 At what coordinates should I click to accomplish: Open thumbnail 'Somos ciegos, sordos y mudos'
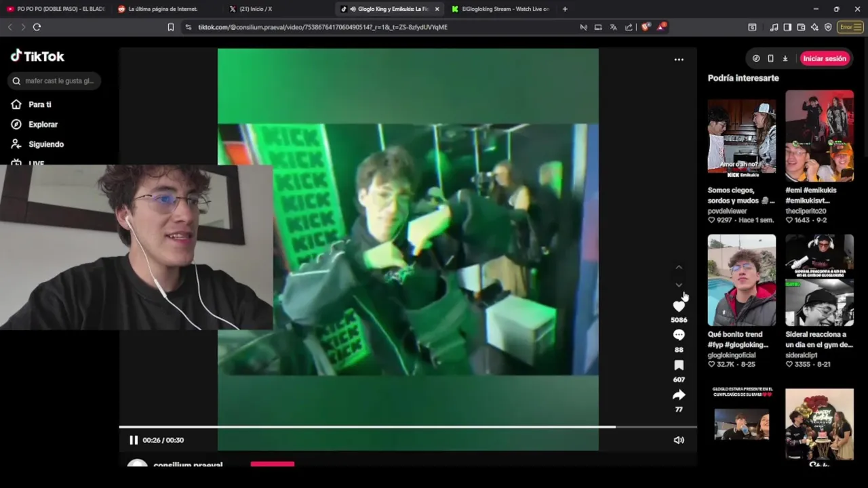click(742, 136)
